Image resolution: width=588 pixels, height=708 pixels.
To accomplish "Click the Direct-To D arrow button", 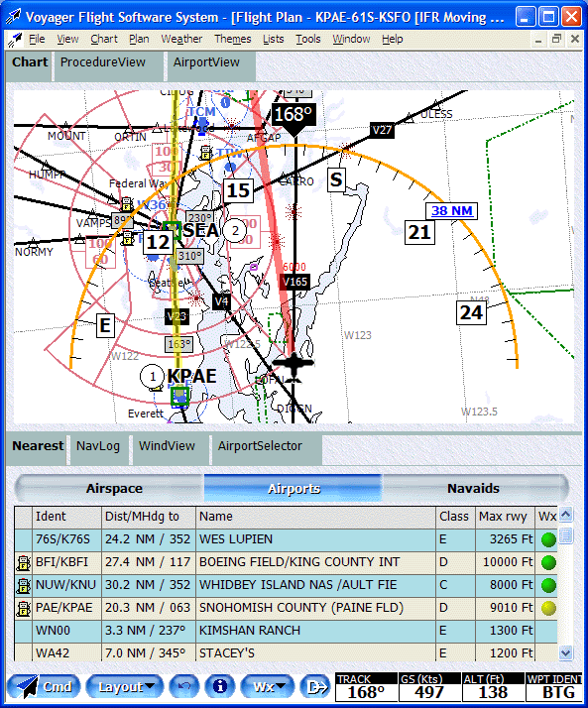I will pyautogui.click(x=316, y=687).
